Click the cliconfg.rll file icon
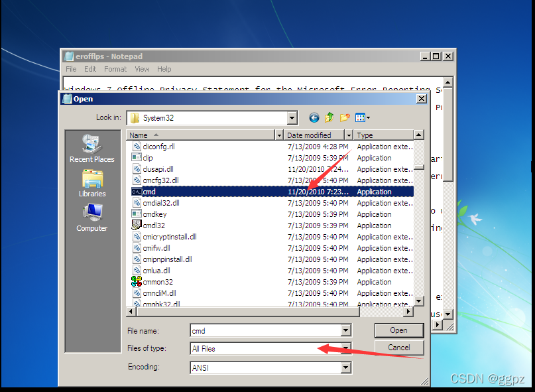Image resolution: width=535 pixels, height=392 pixels. pos(137,146)
